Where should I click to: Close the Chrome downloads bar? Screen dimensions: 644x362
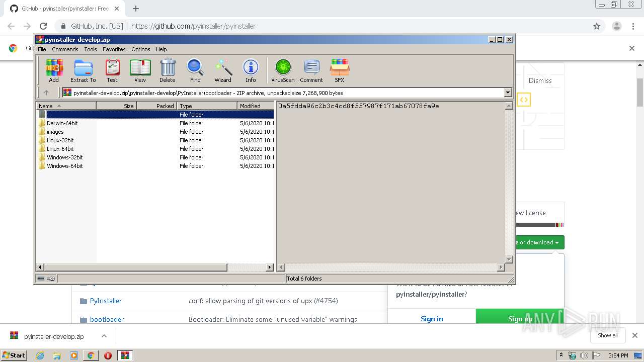[634, 335]
